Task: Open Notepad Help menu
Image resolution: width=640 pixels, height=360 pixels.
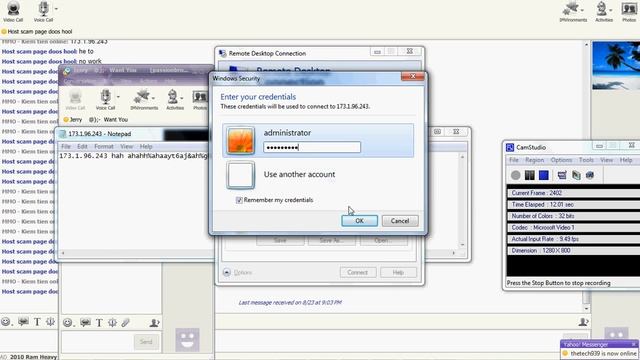Action: pos(146,146)
